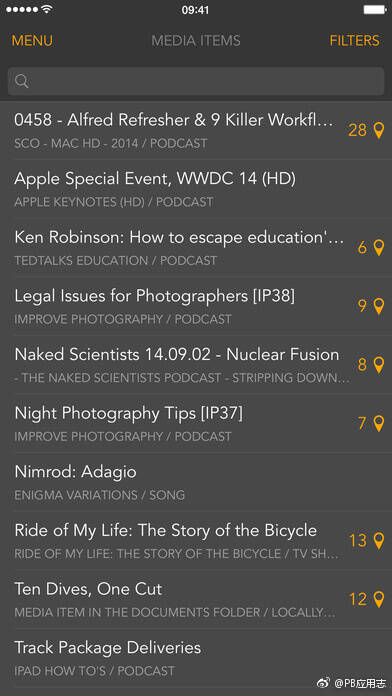Open Track Package Deliveries podcast
The width and height of the screenshot is (392, 696).
click(x=196, y=658)
